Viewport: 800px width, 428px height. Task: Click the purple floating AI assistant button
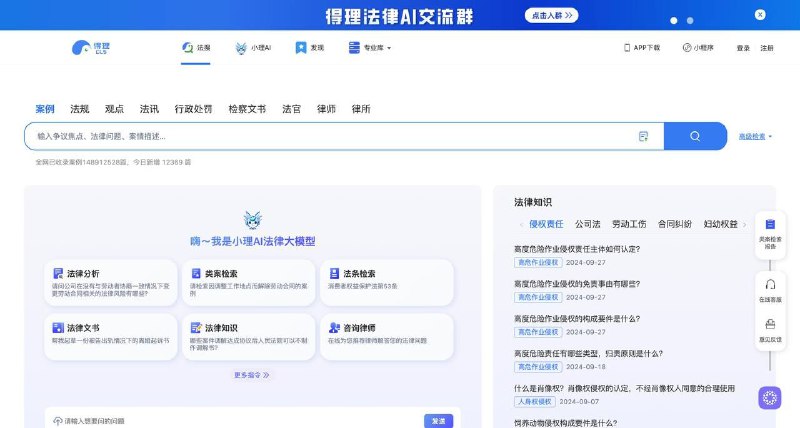pos(769,398)
